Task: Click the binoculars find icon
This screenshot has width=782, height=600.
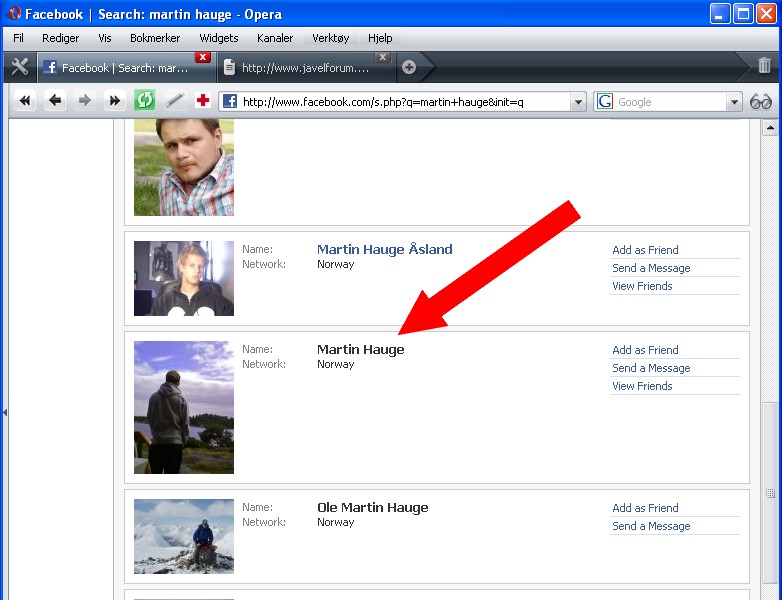Action: [x=761, y=102]
